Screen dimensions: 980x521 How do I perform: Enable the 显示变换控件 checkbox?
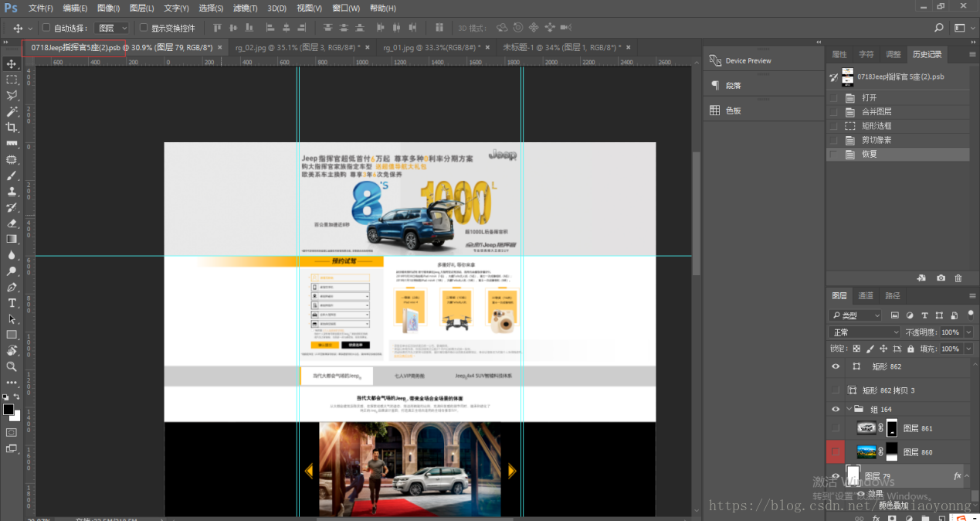pyautogui.click(x=144, y=28)
